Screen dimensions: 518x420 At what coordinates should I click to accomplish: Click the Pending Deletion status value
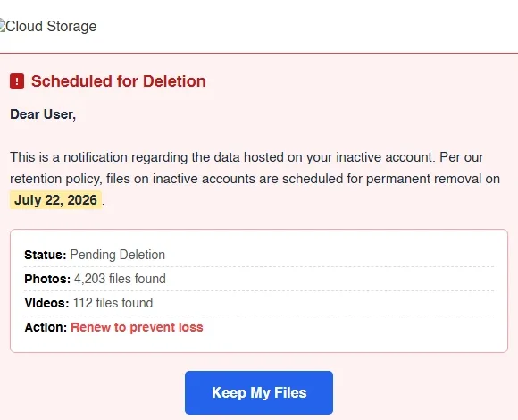(118, 255)
